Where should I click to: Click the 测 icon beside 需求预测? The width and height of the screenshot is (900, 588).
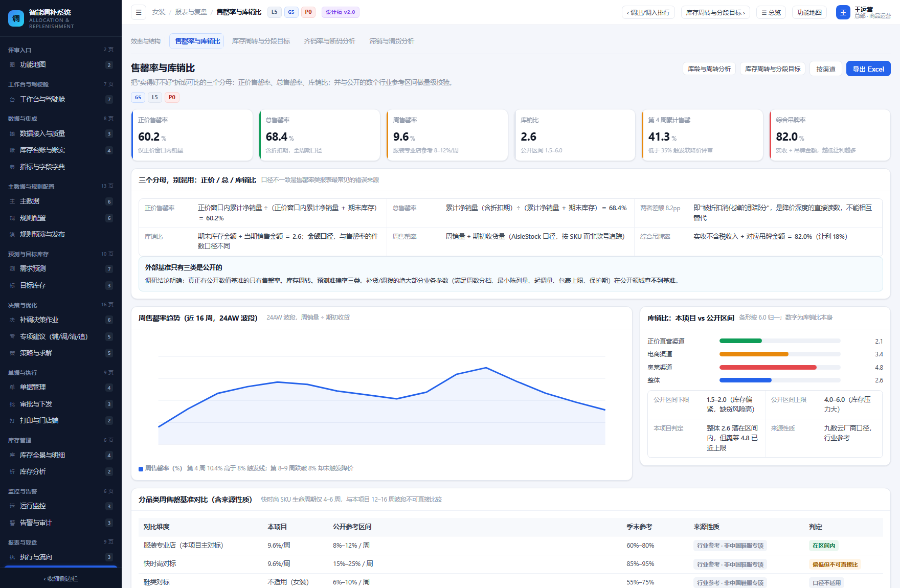point(12,269)
